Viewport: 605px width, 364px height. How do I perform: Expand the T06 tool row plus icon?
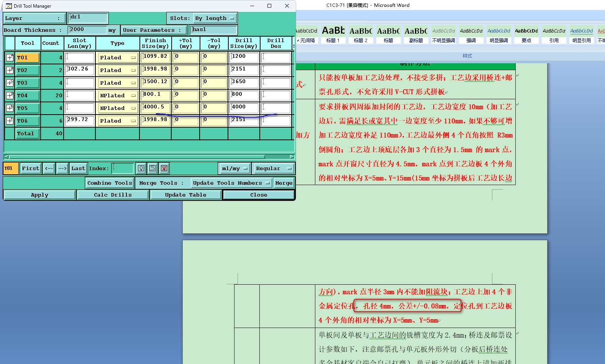point(10,121)
